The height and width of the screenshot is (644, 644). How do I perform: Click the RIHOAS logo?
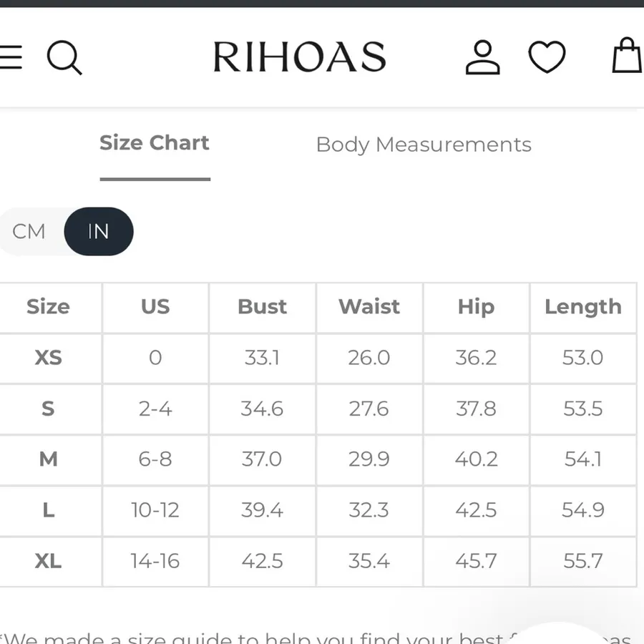tap(300, 57)
